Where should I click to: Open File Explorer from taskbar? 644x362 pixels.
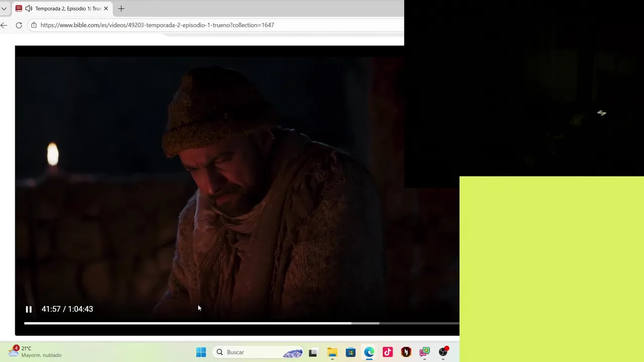coord(332,352)
